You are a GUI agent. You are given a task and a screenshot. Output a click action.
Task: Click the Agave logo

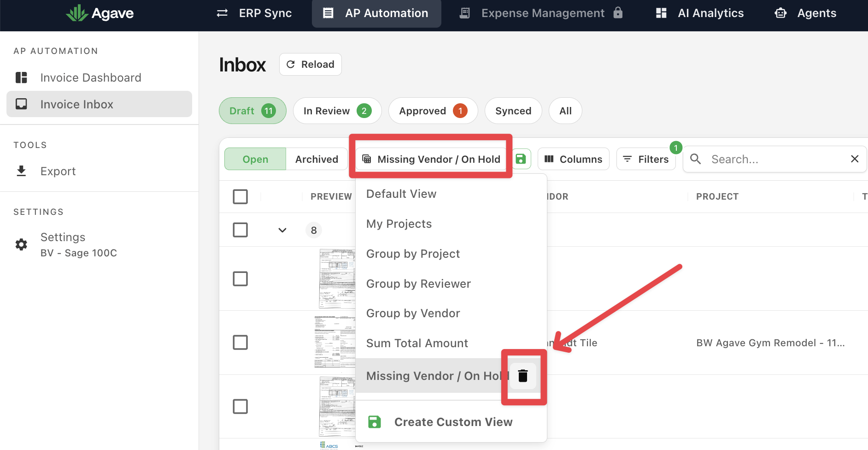[x=100, y=13]
